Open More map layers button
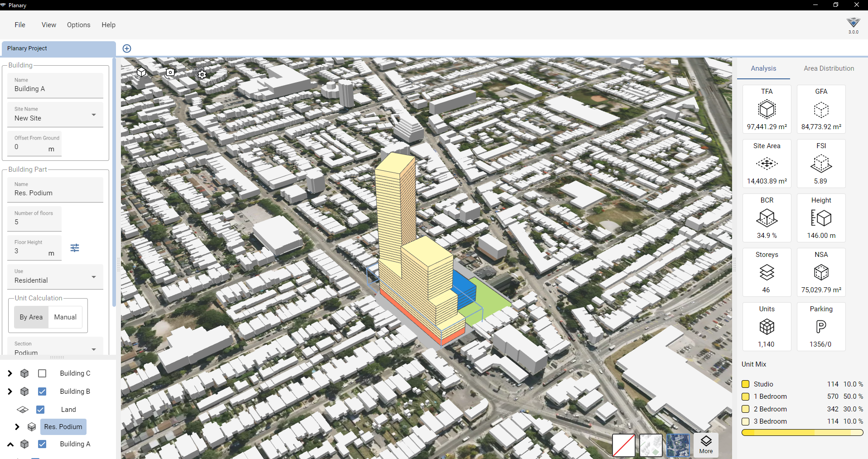868x459 pixels. pyautogui.click(x=706, y=445)
